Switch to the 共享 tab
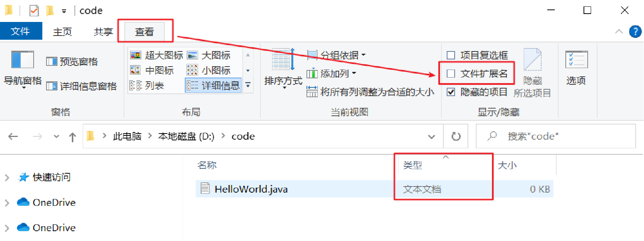This screenshot has width=644, height=241. (103, 32)
